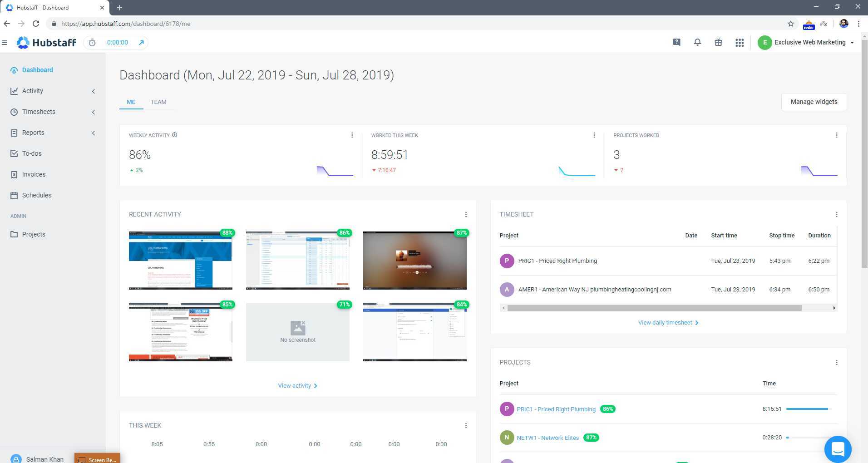Click the Manage widgets button
Screen dimensions: 868x463
coord(814,102)
